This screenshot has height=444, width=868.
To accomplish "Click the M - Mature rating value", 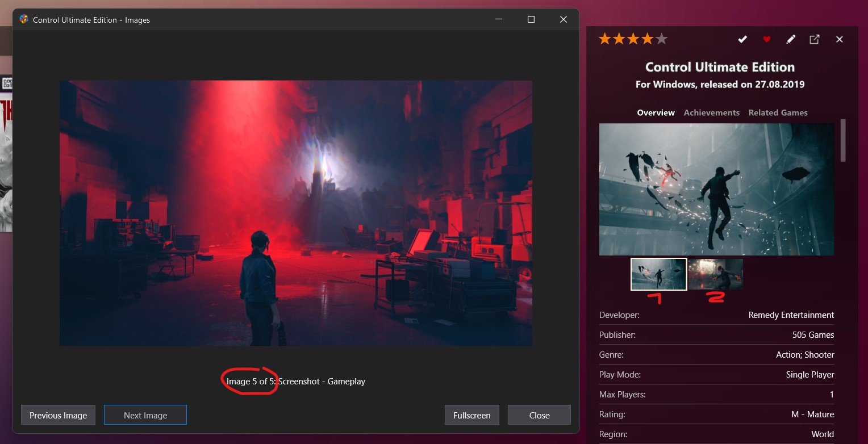I will click(x=812, y=414).
